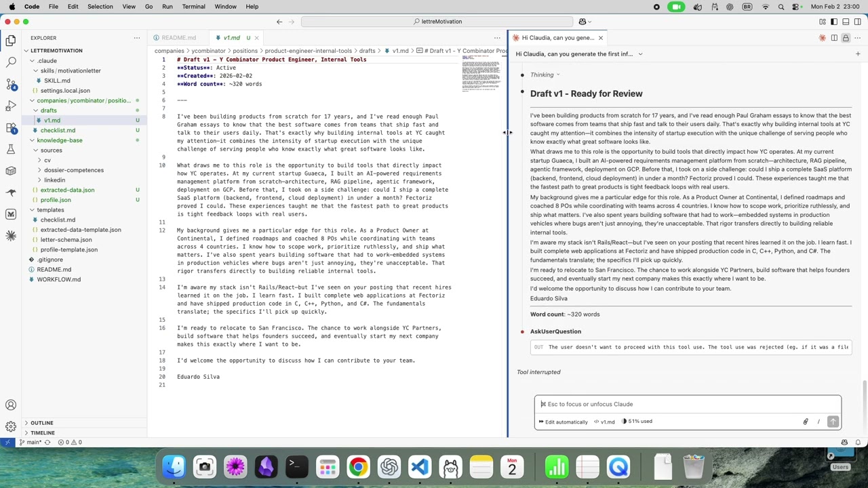The height and width of the screenshot is (488, 868).
Task: Click the Copilot icon in the title bar
Action: 583,22
